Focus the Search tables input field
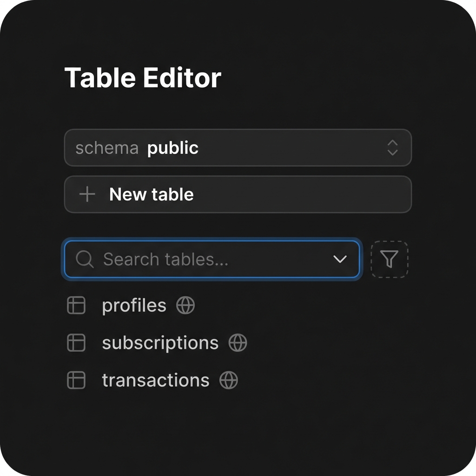The height and width of the screenshot is (476, 476). tap(205, 259)
